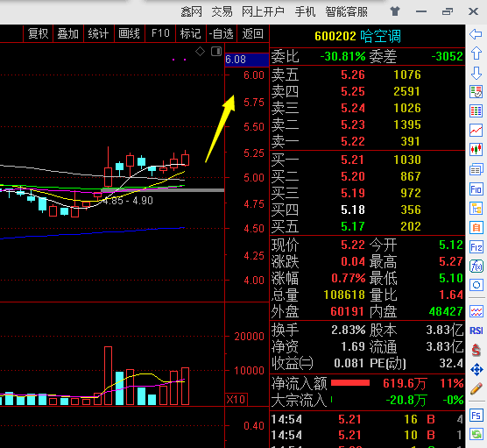This screenshot has width=487, height=448.
Task: Click the RSI indicator icon
Action: pyautogui.click(x=476, y=331)
